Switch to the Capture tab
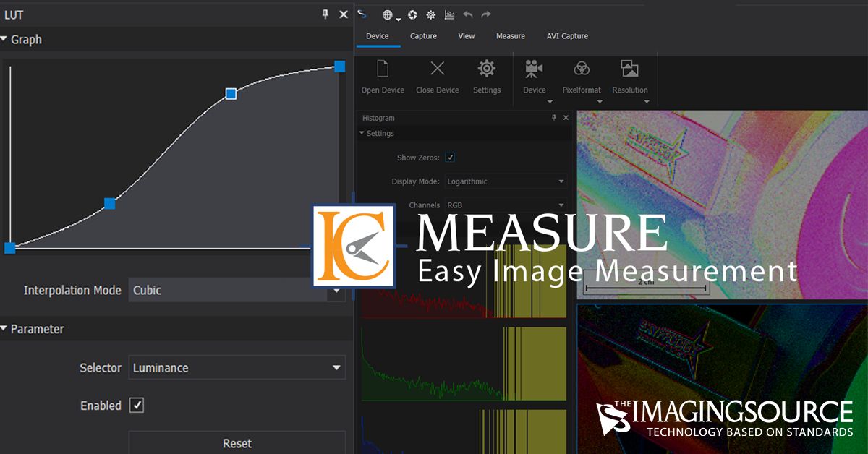The height and width of the screenshot is (454, 868). (423, 36)
